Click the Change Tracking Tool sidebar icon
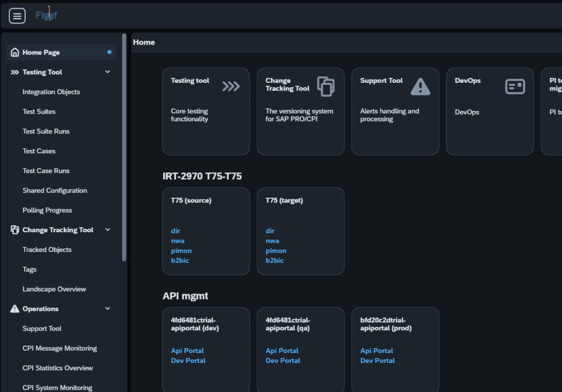 click(15, 230)
